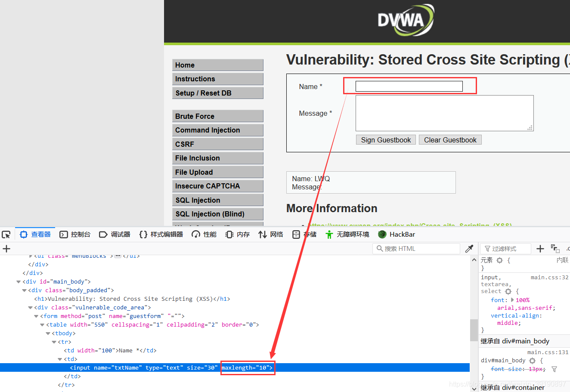Open the 网络 network tab
This screenshot has width=570, height=392.
coord(271,235)
